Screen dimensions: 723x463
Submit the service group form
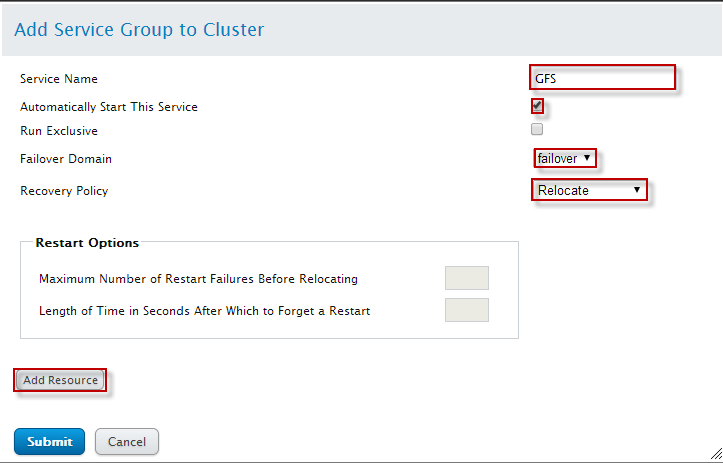49,441
